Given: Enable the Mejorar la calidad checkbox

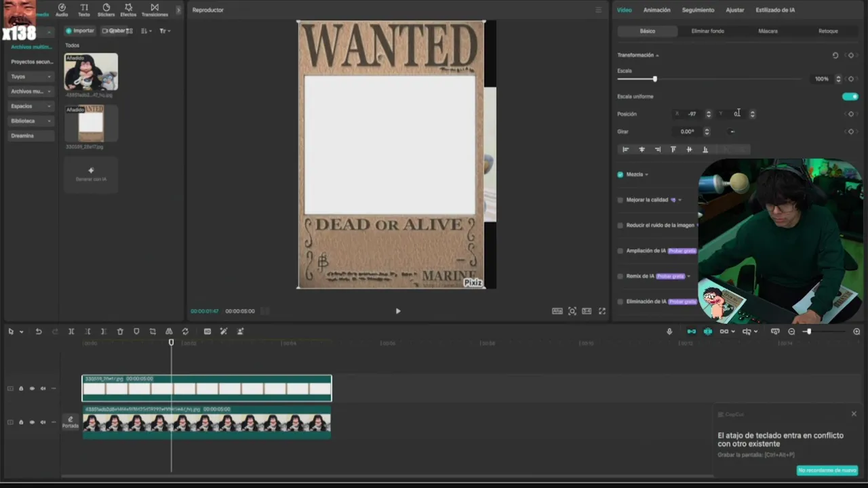Looking at the screenshot, I should 620,200.
